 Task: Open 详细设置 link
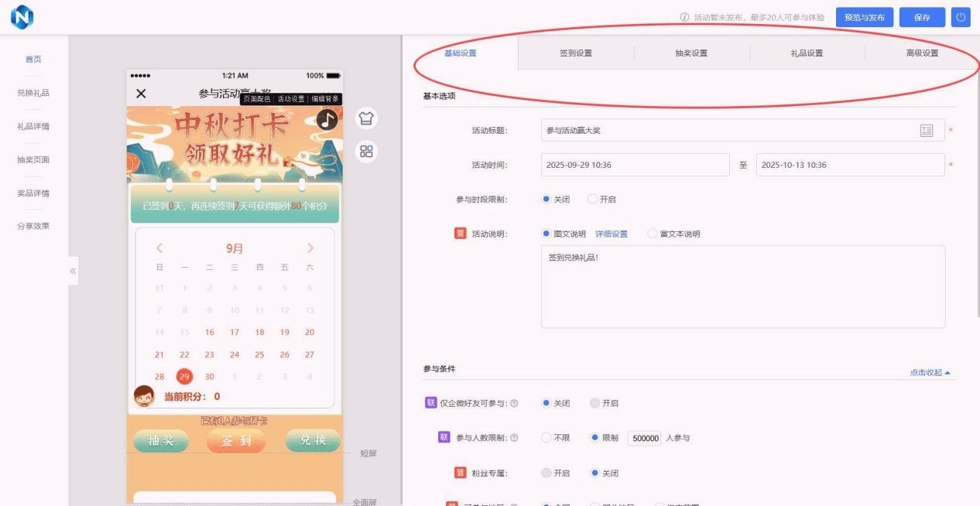[x=611, y=234]
